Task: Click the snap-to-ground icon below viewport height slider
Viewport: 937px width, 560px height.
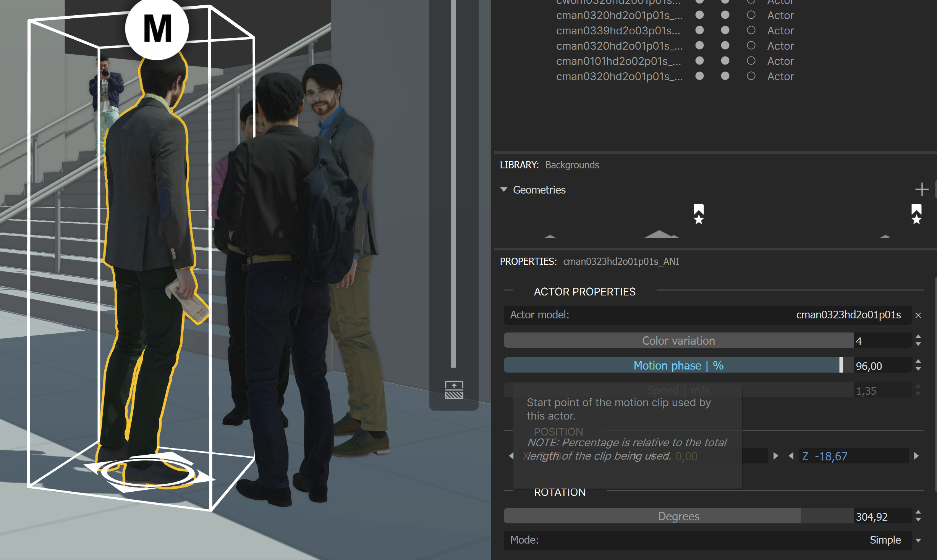Action: (454, 390)
